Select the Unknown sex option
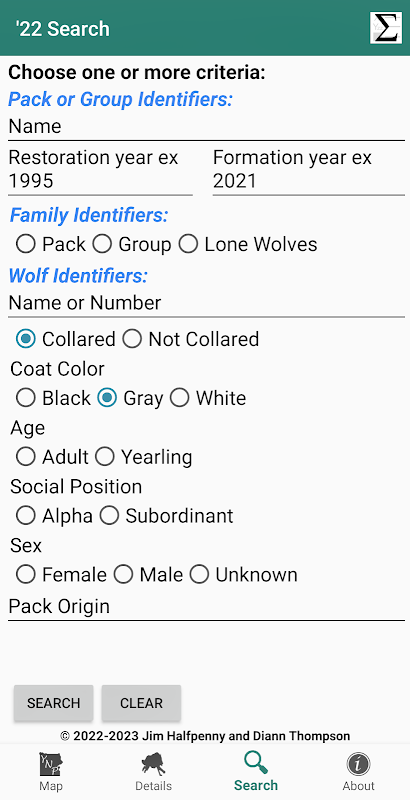The image size is (410, 800). (199, 575)
